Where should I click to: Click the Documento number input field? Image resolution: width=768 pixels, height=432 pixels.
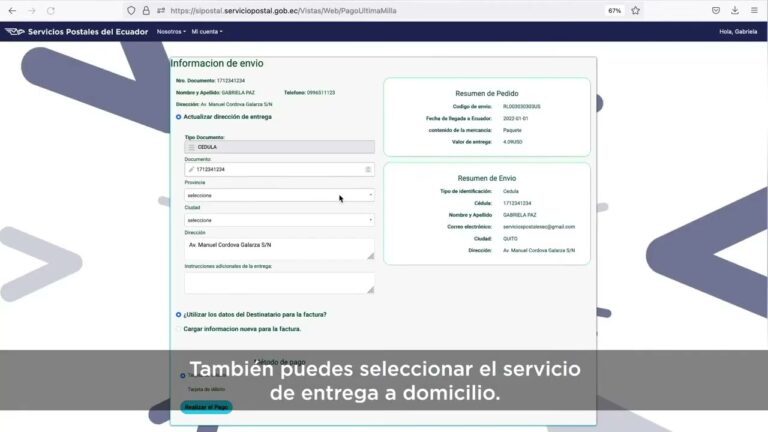[279, 169]
